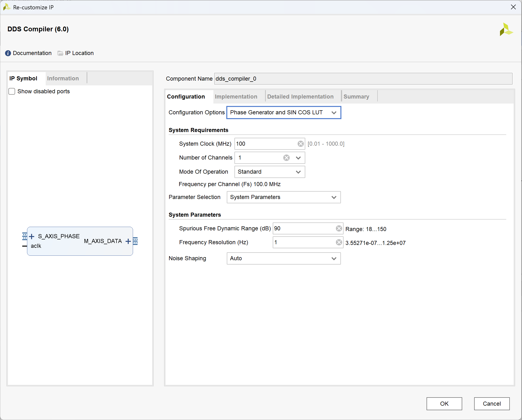Close the Re-customize IP dialog
This screenshot has width=522, height=420.
513,7
